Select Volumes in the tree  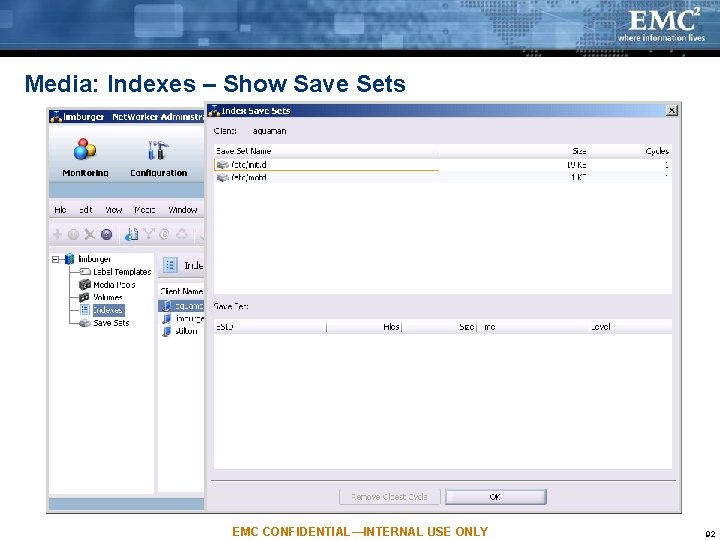coord(108,298)
